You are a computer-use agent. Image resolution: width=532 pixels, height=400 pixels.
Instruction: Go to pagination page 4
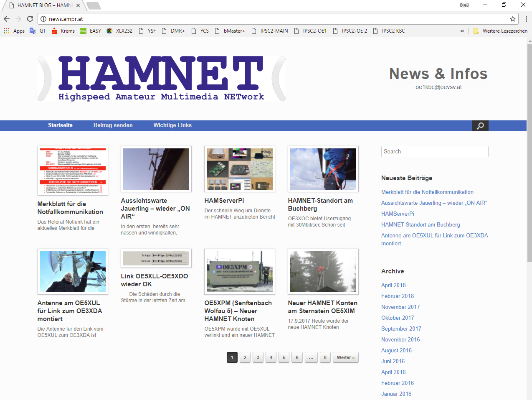pos(271,357)
